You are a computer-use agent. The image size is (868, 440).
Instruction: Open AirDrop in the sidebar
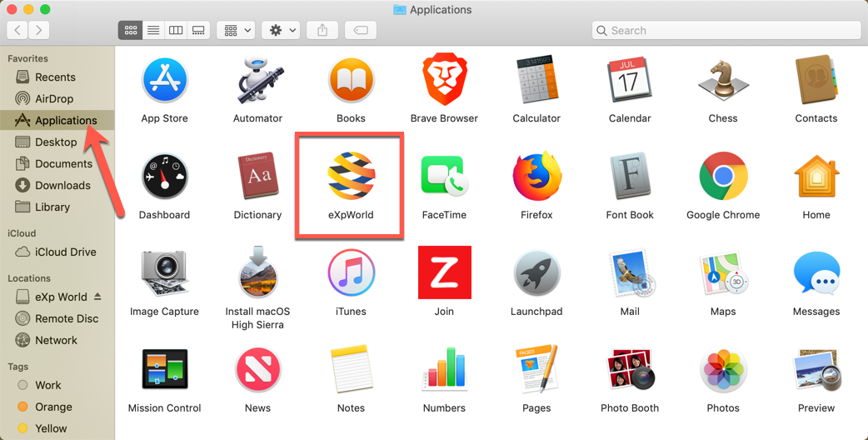tap(57, 98)
